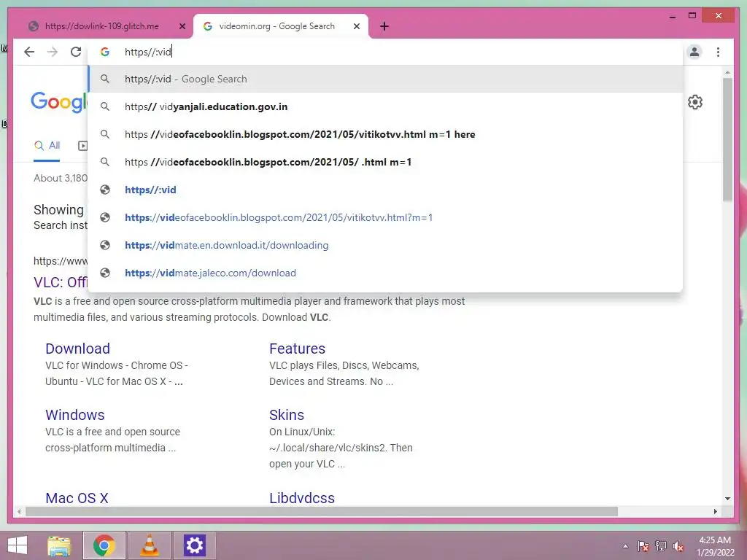This screenshot has height=560, width=747.
Task: Click the globe icon beside vidmate.en.download.it suggestion
Action: tap(105, 245)
